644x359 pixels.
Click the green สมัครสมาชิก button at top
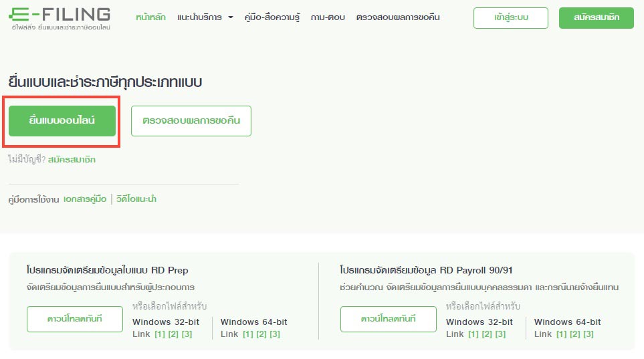[596, 18]
